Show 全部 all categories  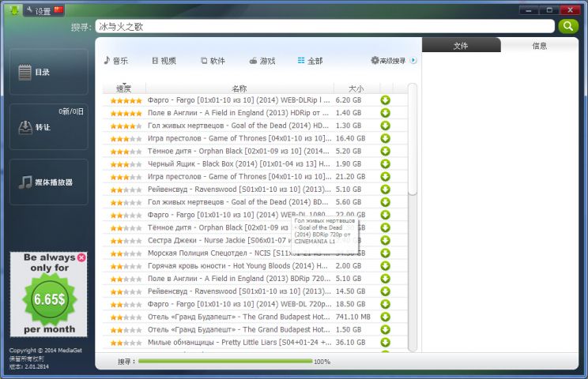click(310, 61)
